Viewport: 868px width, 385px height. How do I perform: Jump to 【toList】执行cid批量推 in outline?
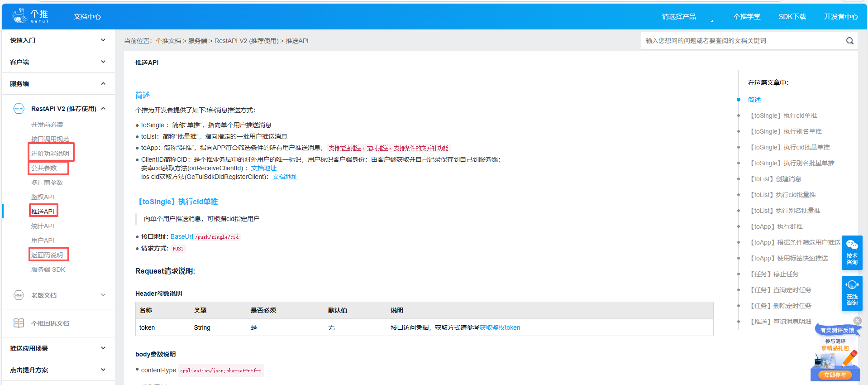(782, 195)
